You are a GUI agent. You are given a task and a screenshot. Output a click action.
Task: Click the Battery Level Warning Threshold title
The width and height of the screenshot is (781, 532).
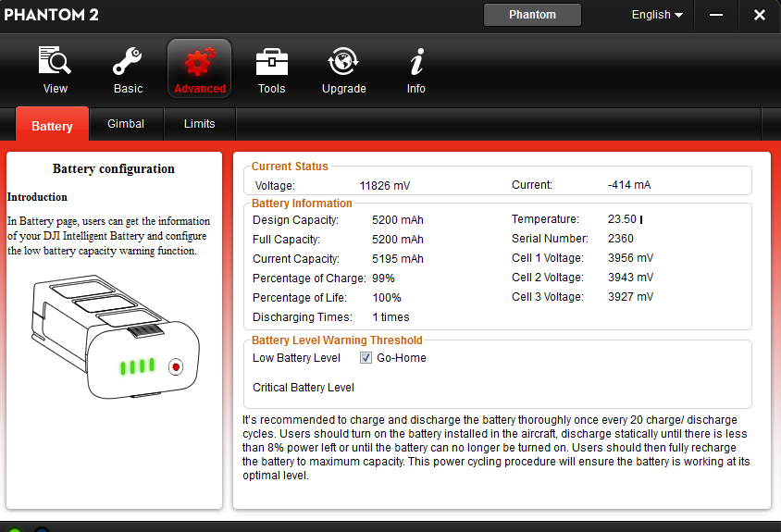point(337,340)
